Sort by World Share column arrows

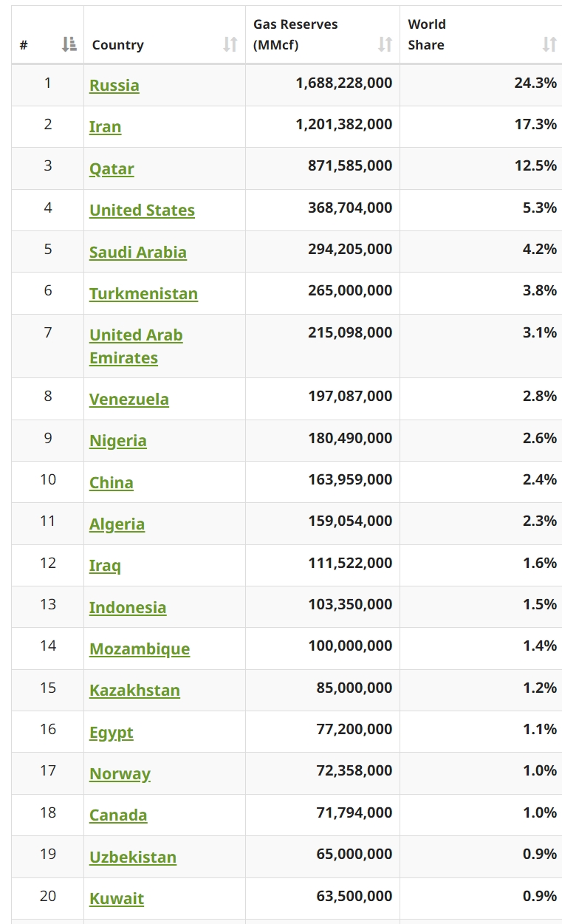[549, 45]
